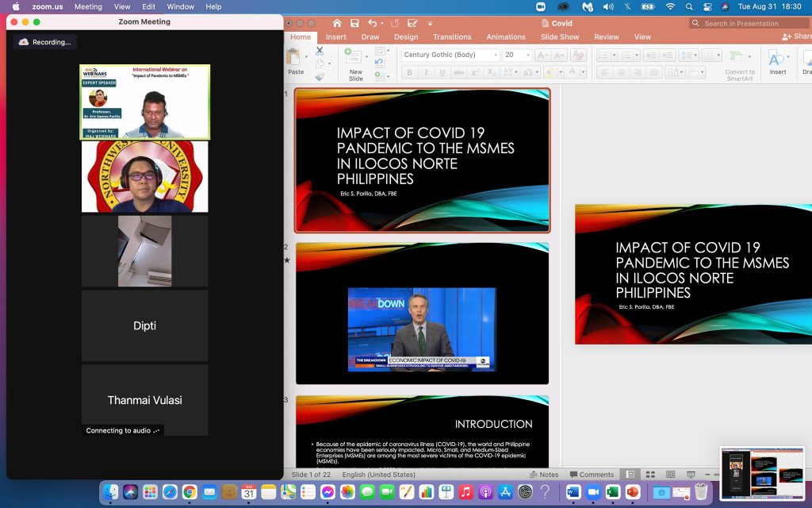
Task: Click the Format Painter brush icon
Action: click(x=320, y=77)
